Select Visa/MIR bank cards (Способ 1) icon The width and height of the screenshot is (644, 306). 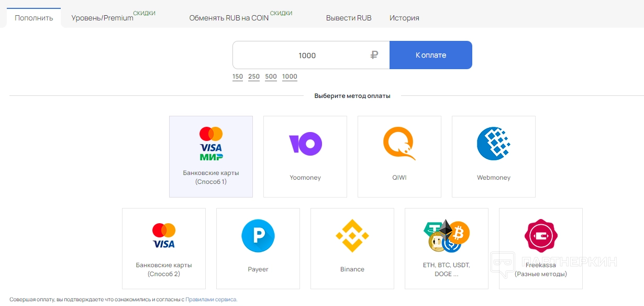[211, 143]
